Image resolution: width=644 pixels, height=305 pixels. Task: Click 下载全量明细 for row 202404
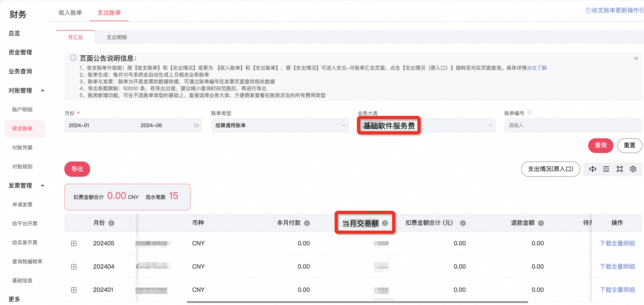(x=617, y=266)
